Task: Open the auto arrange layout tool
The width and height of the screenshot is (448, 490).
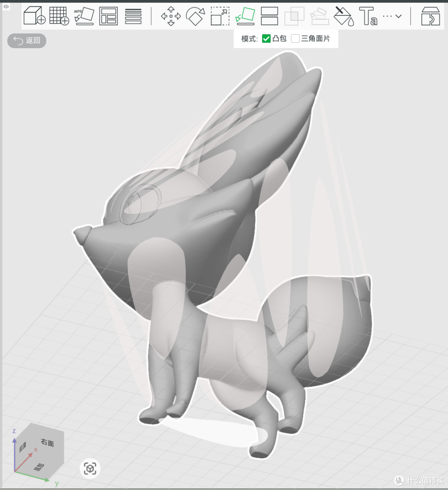Action: pyautogui.click(x=109, y=16)
